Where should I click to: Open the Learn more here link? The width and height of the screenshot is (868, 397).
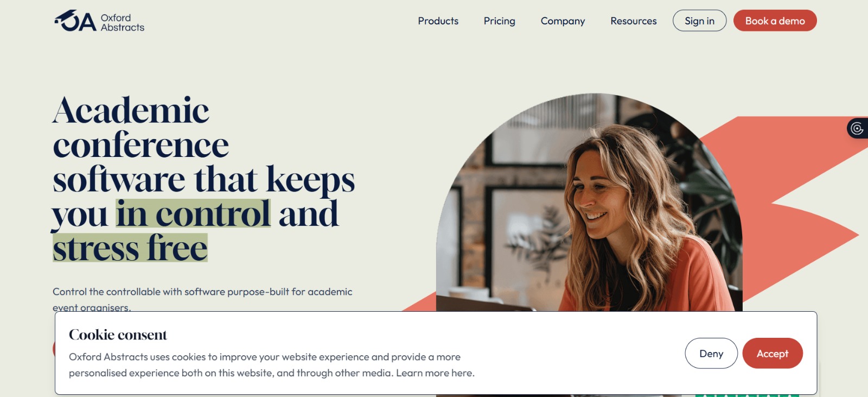pos(435,373)
